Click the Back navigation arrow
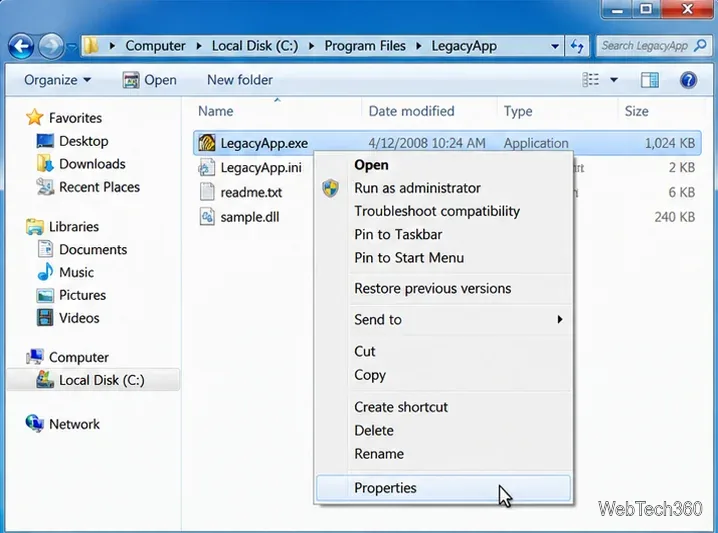This screenshot has width=718, height=533. point(21,46)
